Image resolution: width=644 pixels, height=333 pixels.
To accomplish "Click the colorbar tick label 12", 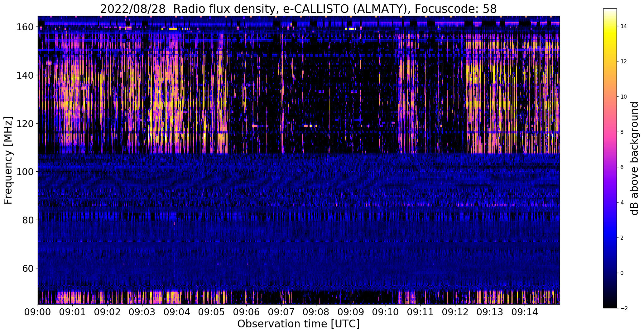I will pos(624,61).
